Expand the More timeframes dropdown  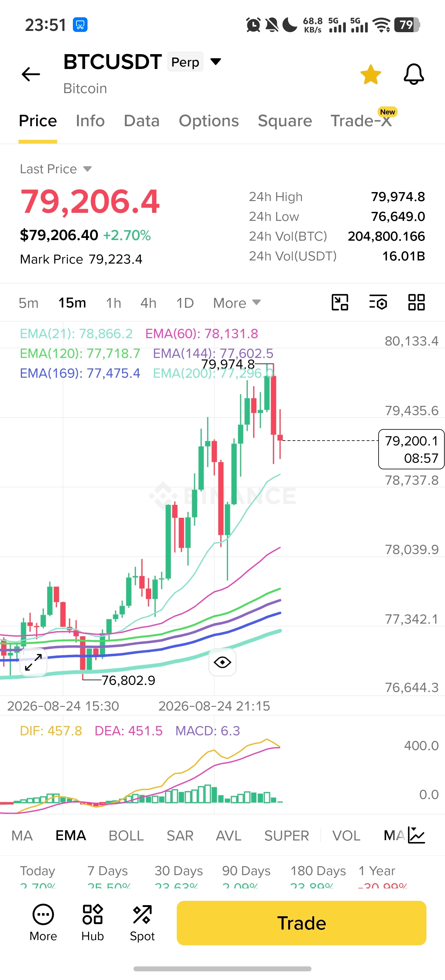pyautogui.click(x=237, y=303)
